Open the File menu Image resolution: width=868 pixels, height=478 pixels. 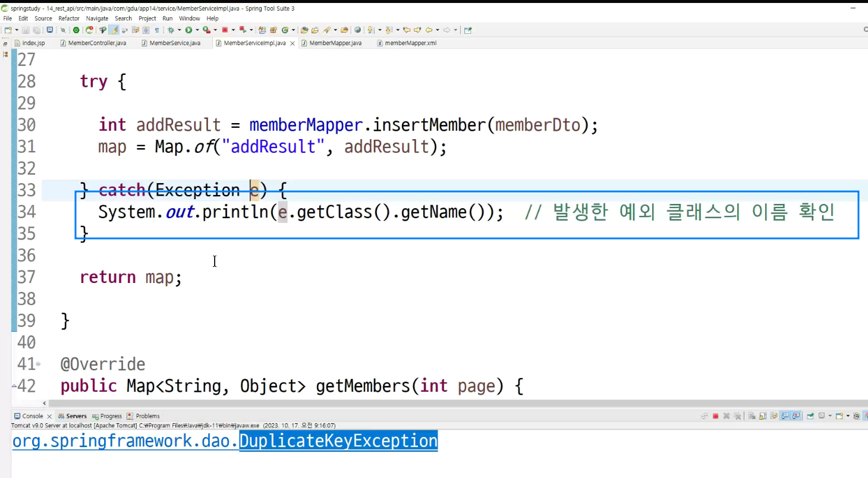click(x=8, y=18)
